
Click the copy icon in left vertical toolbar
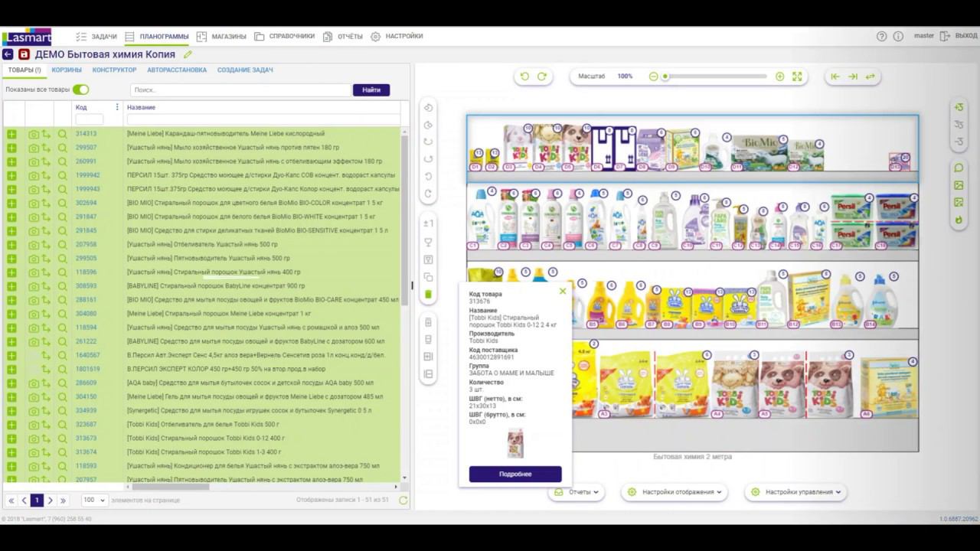click(x=429, y=276)
